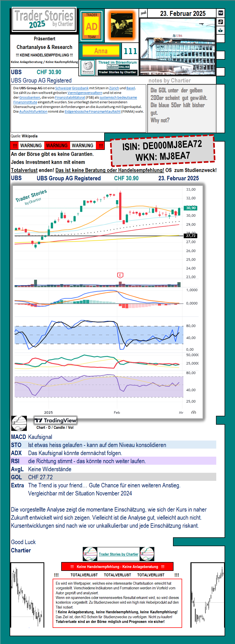
Task: Click the Thread im Börsenforum heading
Action: click(118, 62)
